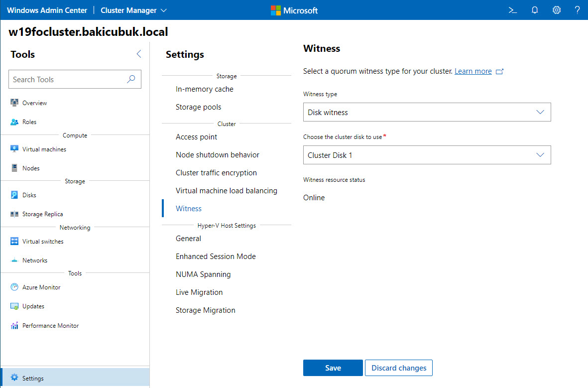Open the Virtual switches tool label
Viewport: 588px width, 388px height.
pyautogui.click(x=43, y=241)
